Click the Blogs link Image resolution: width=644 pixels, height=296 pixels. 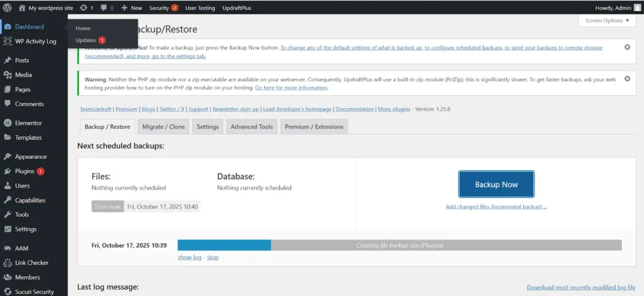148,109
